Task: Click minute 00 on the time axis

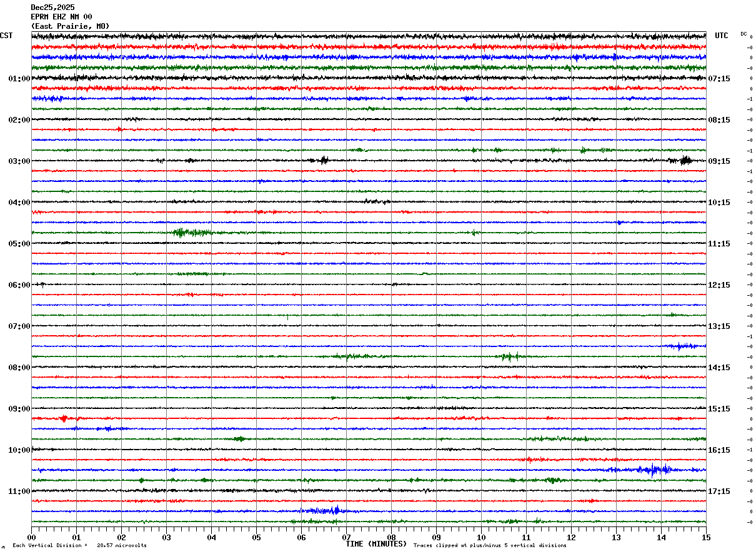Action: pyautogui.click(x=31, y=537)
